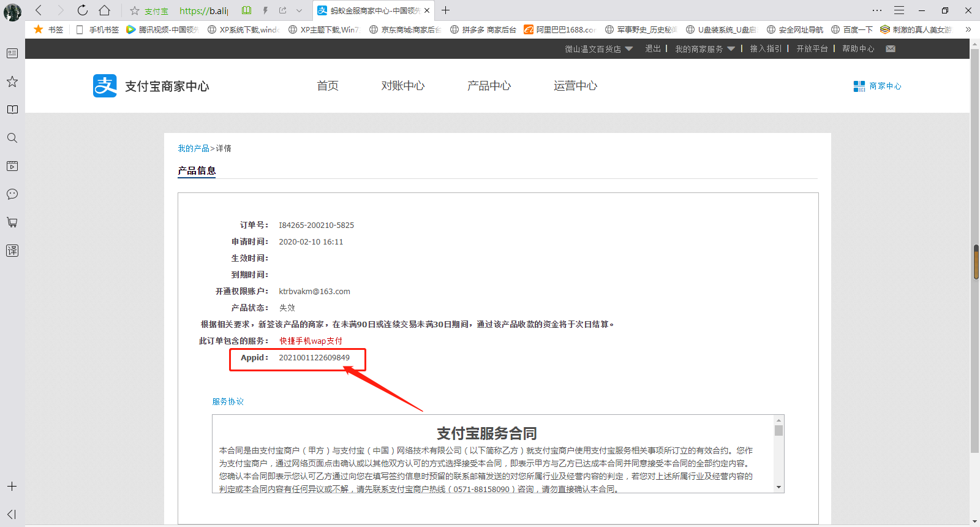Click the browser forward arrow

click(60, 10)
